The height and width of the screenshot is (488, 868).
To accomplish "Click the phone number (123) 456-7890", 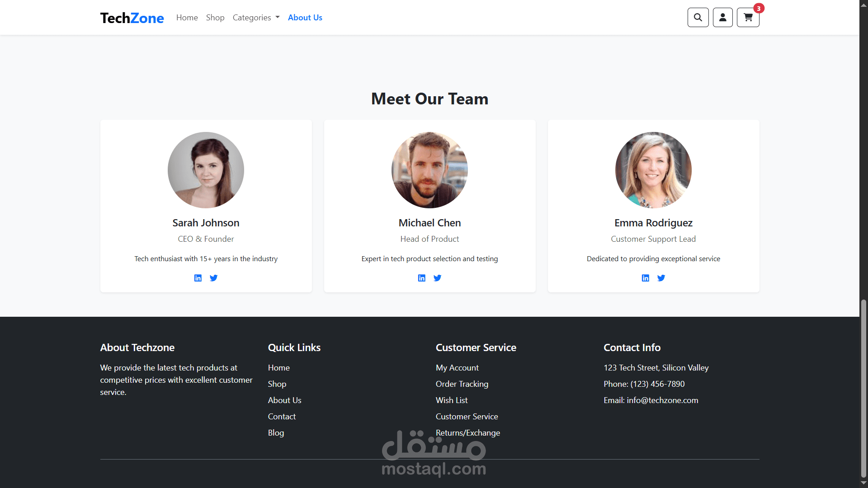I will pos(658,384).
